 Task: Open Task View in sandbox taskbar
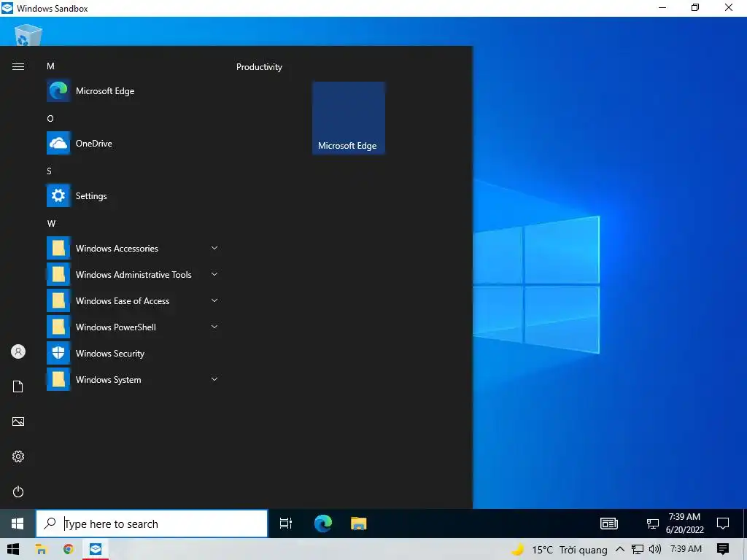[x=286, y=524]
